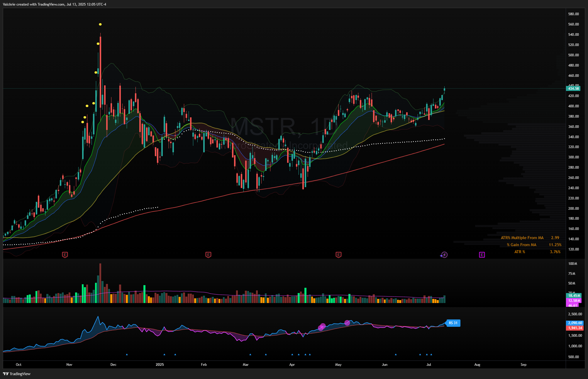Click the green 434.58 current price label

573,88
